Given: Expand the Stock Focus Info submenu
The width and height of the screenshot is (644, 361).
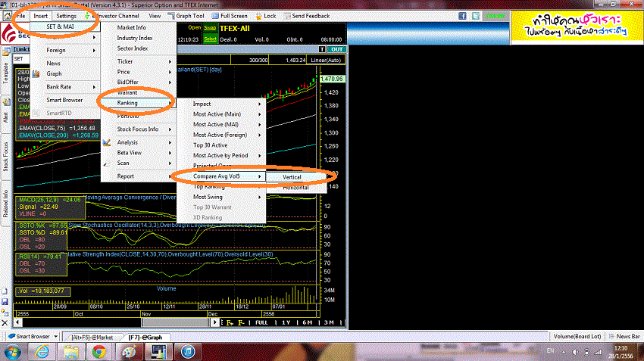Looking at the screenshot, I should (139, 129).
